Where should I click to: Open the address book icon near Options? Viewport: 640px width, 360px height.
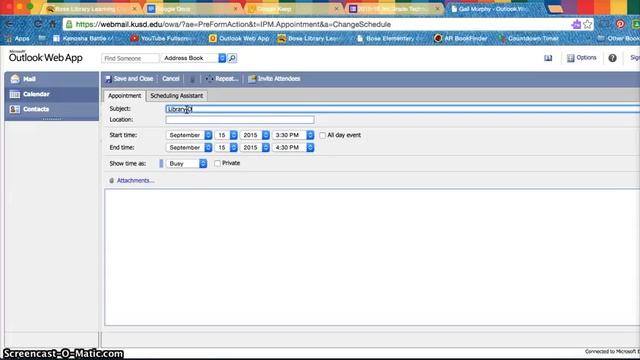coord(548,58)
